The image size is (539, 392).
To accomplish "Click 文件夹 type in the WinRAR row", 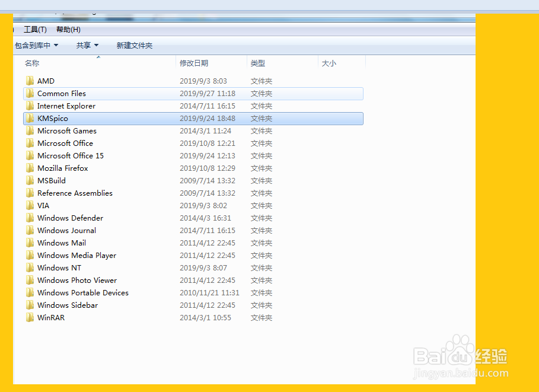I will click(261, 317).
